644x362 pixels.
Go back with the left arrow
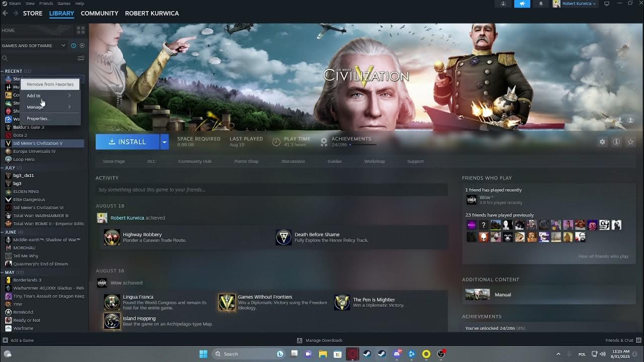click(x=6, y=14)
